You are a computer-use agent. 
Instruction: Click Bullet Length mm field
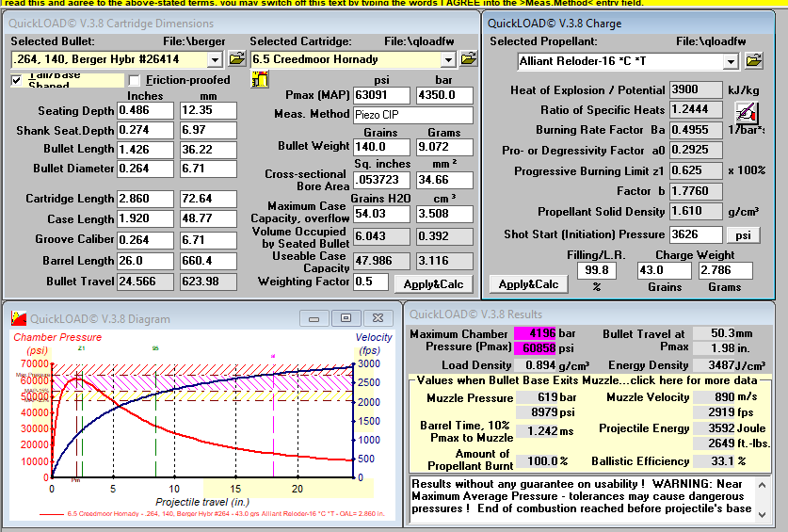pos(208,150)
